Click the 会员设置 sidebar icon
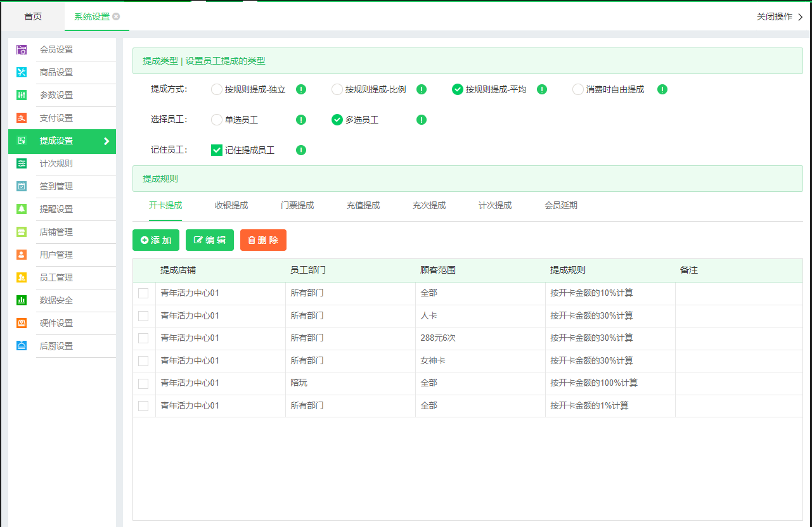Screen dimensions: 812x527 [x=22, y=49]
